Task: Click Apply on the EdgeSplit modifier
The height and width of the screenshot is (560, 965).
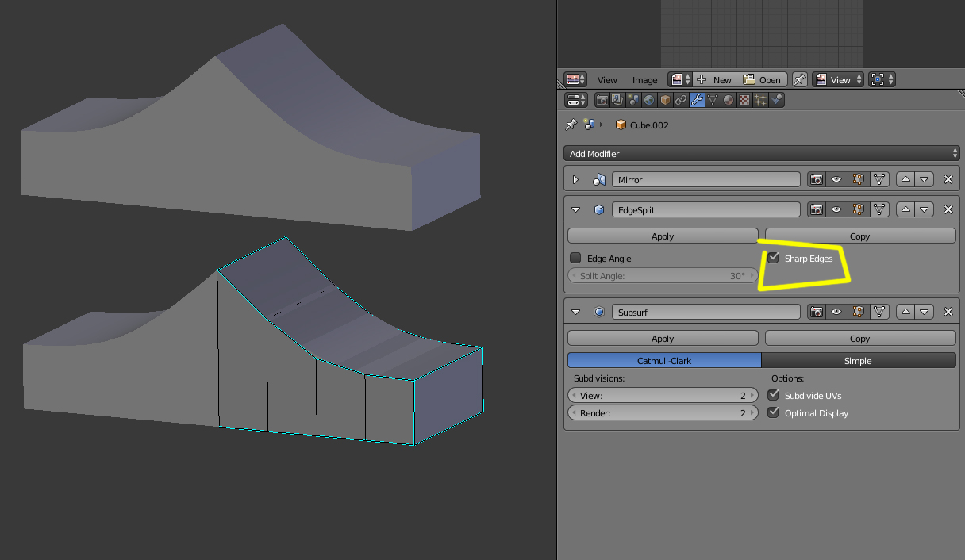Action: pyautogui.click(x=663, y=236)
